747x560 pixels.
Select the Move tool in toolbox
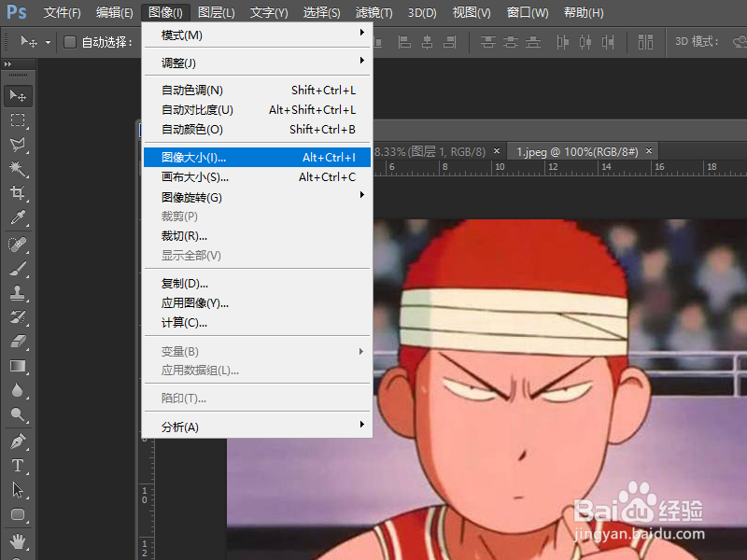click(18, 96)
